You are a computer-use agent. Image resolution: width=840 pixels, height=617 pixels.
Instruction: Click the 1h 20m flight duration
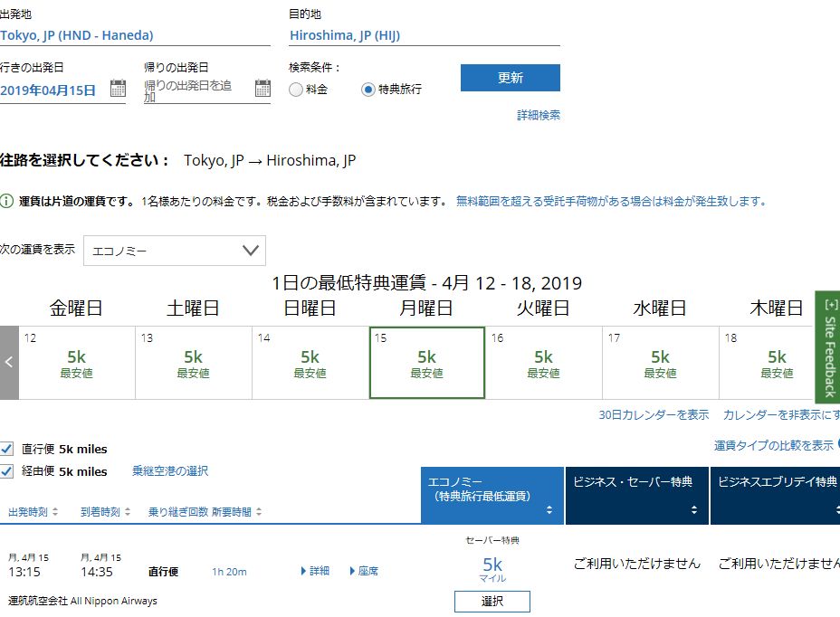coord(229,572)
